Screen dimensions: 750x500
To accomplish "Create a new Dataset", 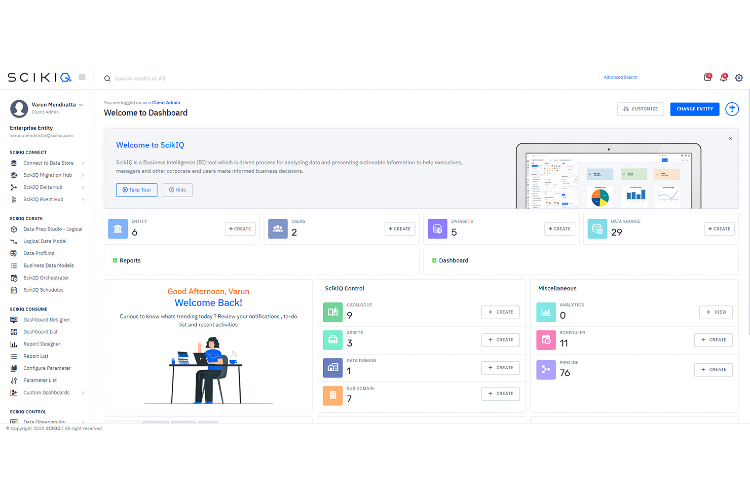I will click(x=559, y=229).
